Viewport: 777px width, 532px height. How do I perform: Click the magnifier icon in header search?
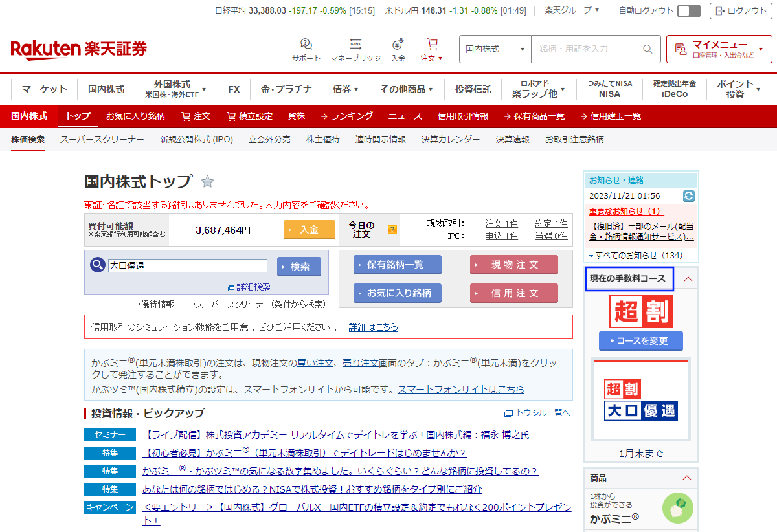pyautogui.click(x=647, y=49)
